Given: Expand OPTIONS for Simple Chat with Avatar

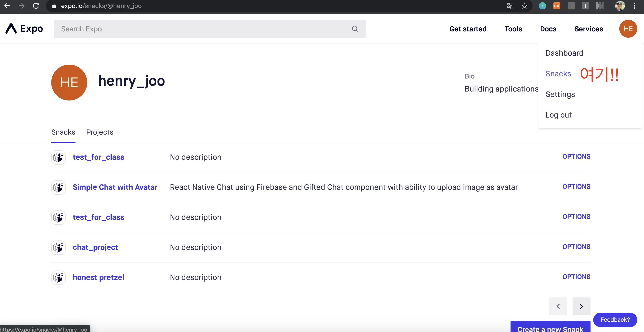Looking at the screenshot, I should tap(576, 186).
